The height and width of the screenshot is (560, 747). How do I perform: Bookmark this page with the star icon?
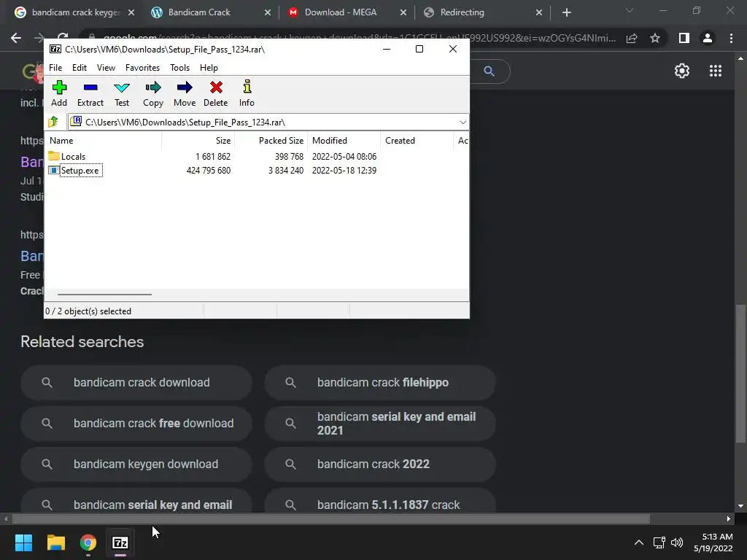click(655, 38)
